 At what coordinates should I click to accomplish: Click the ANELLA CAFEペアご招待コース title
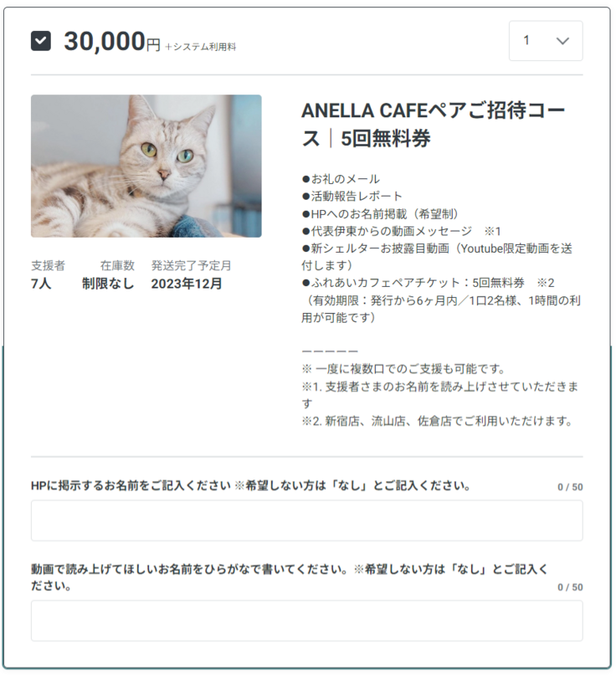coord(433,124)
